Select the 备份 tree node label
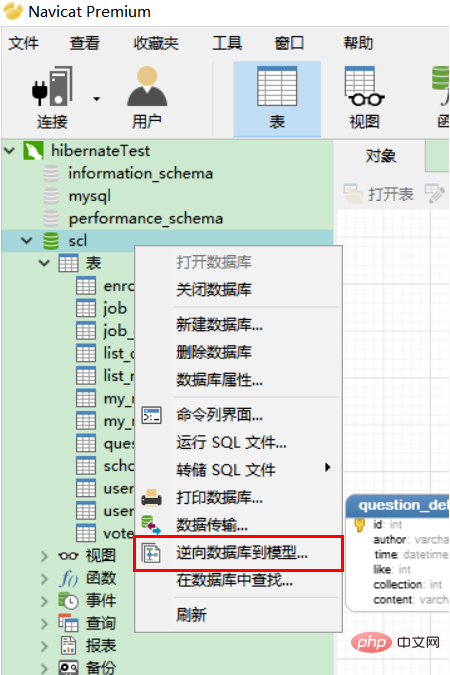 coord(101,667)
